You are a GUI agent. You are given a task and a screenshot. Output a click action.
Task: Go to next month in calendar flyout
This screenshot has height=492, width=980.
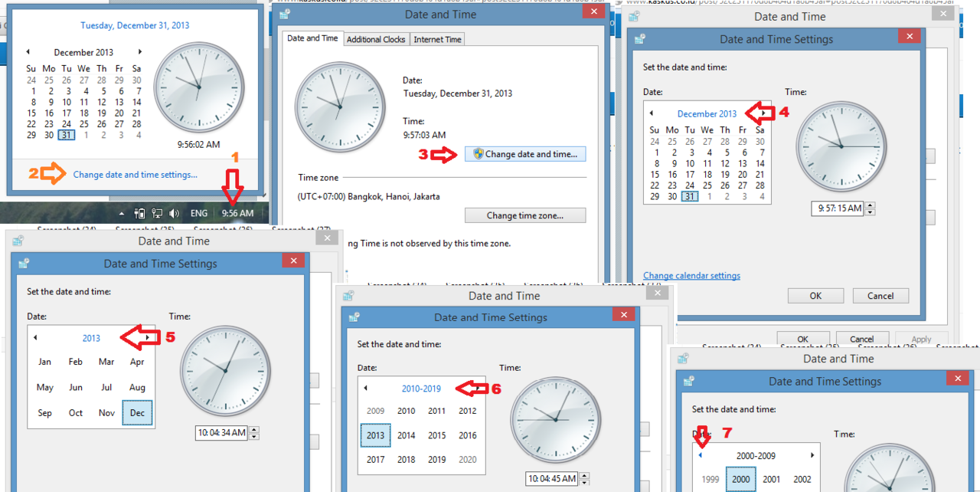tap(140, 52)
